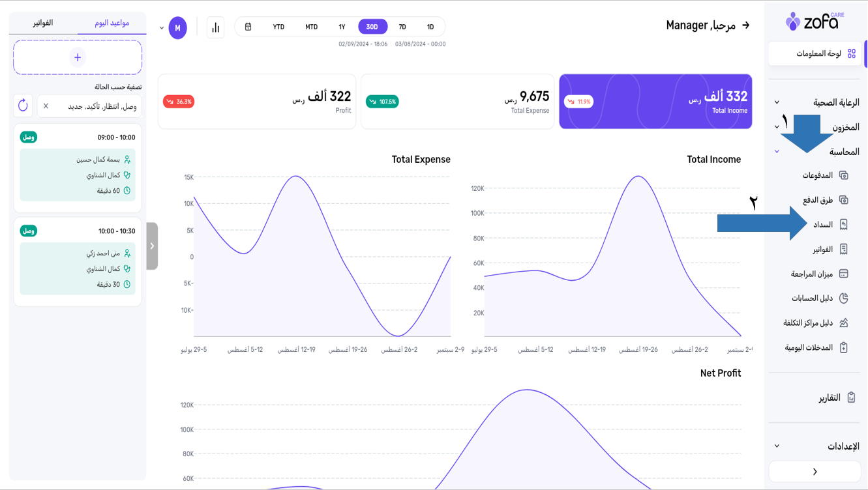This screenshot has height=490, width=868.
Task: Click the plus icon to add appointment
Action: [78, 57]
